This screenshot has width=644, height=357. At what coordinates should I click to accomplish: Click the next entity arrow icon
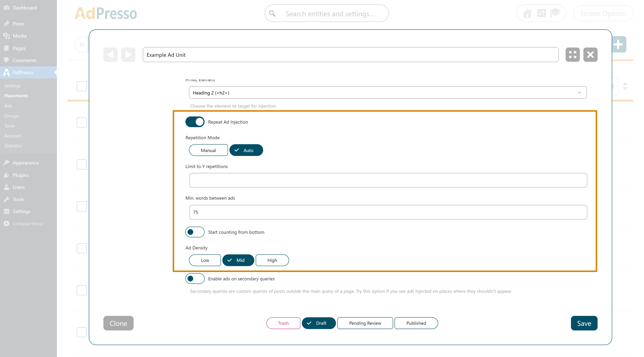click(128, 55)
